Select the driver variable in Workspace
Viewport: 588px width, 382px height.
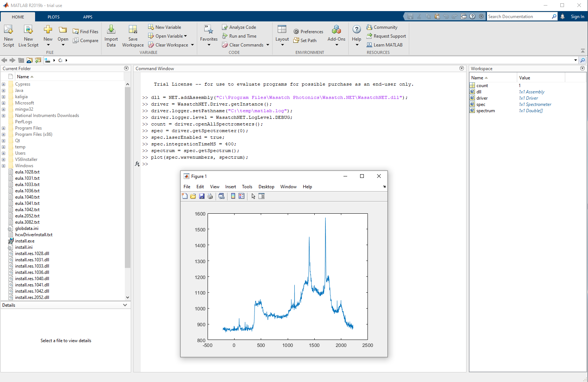coord(482,98)
